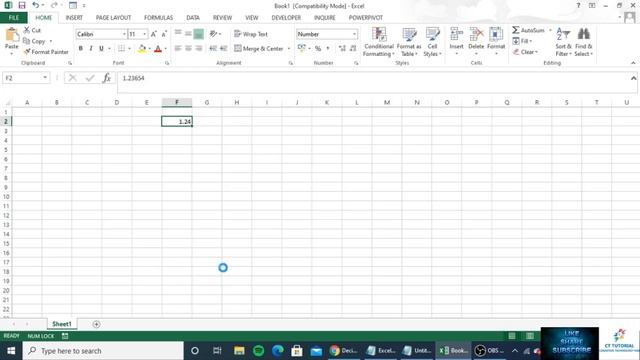Select cell F2 containing 1.24
Viewport: 640px width, 360px height.
[177, 121]
